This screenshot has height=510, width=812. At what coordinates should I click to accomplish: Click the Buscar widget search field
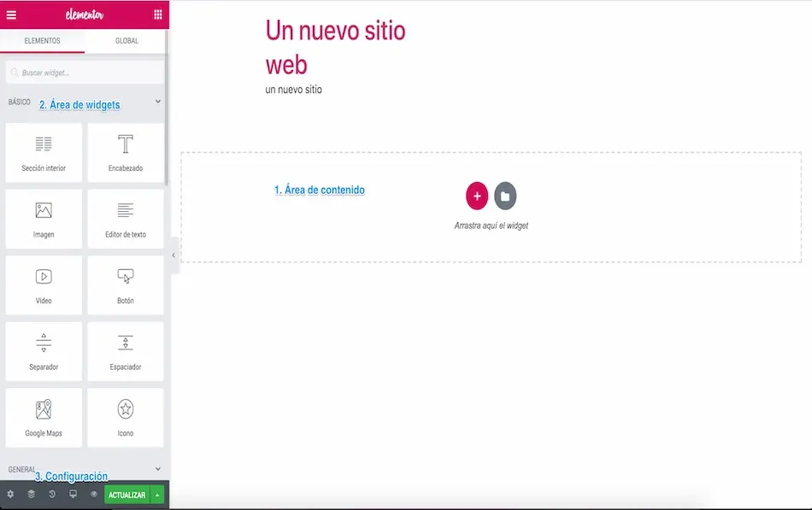[85, 73]
